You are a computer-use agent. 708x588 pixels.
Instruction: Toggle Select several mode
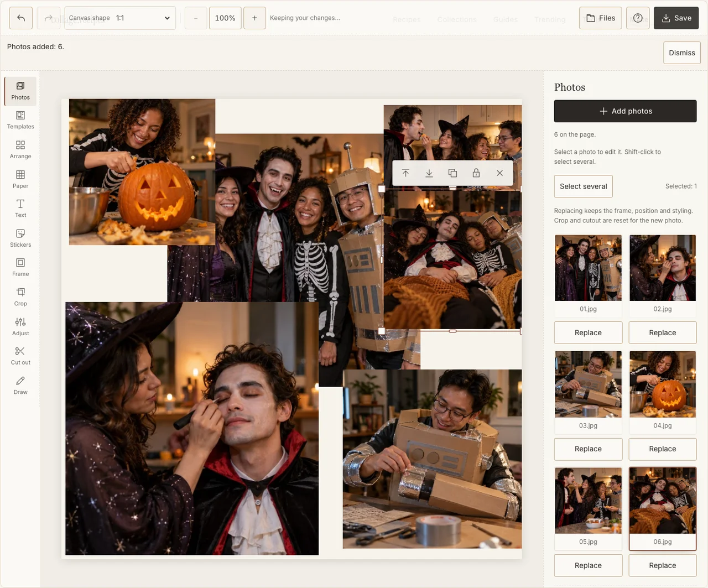coord(584,186)
